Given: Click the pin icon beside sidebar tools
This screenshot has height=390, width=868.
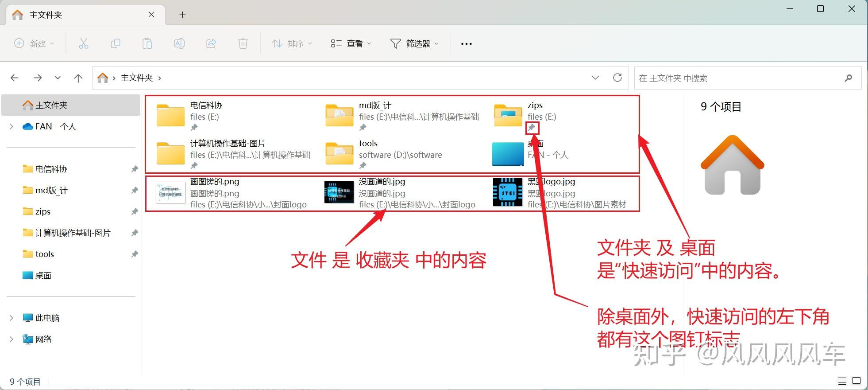Looking at the screenshot, I should click(x=135, y=254).
